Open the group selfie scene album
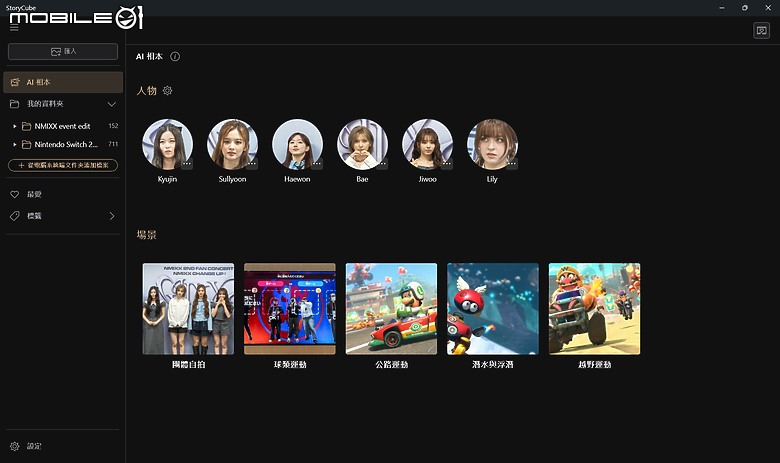The image size is (780, 463). [x=188, y=309]
